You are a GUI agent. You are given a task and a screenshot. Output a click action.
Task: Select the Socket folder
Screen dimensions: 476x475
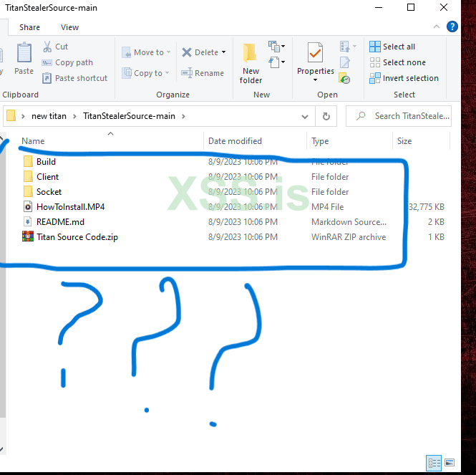[49, 192]
